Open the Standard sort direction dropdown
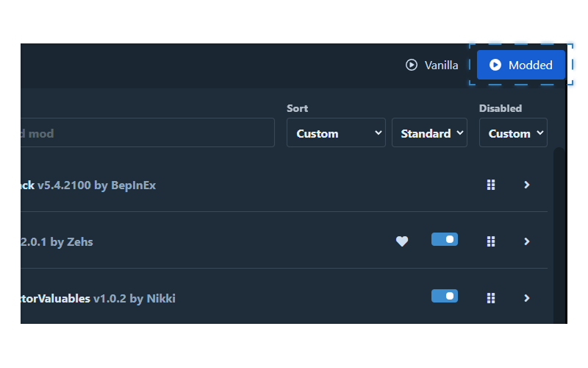588x368 pixels. click(429, 132)
